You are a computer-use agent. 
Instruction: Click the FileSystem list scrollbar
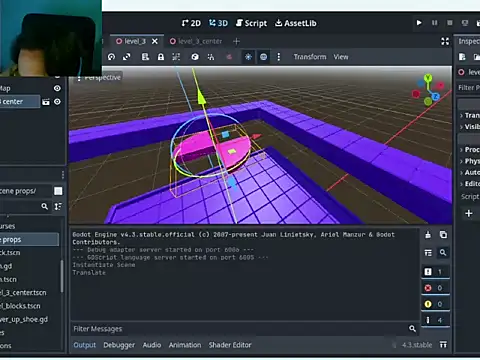click(62, 276)
